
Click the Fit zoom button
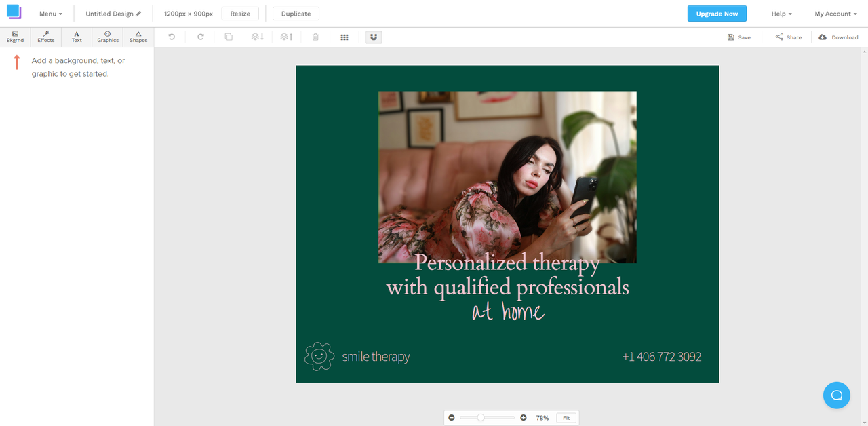point(566,418)
